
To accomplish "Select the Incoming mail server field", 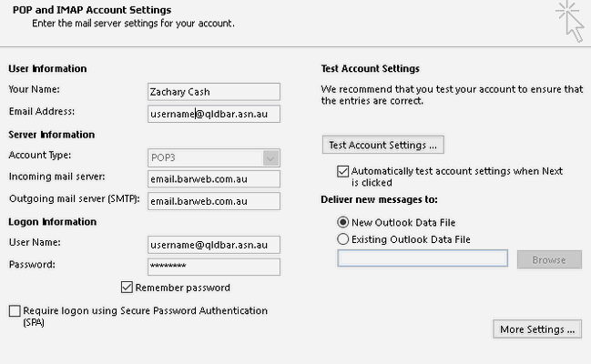I will 214,179.
